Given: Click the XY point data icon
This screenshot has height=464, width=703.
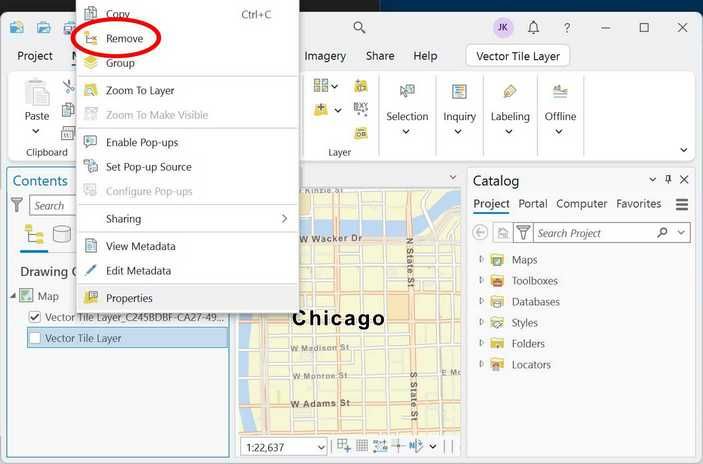Looking at the screenshot, I should [360, 109].
